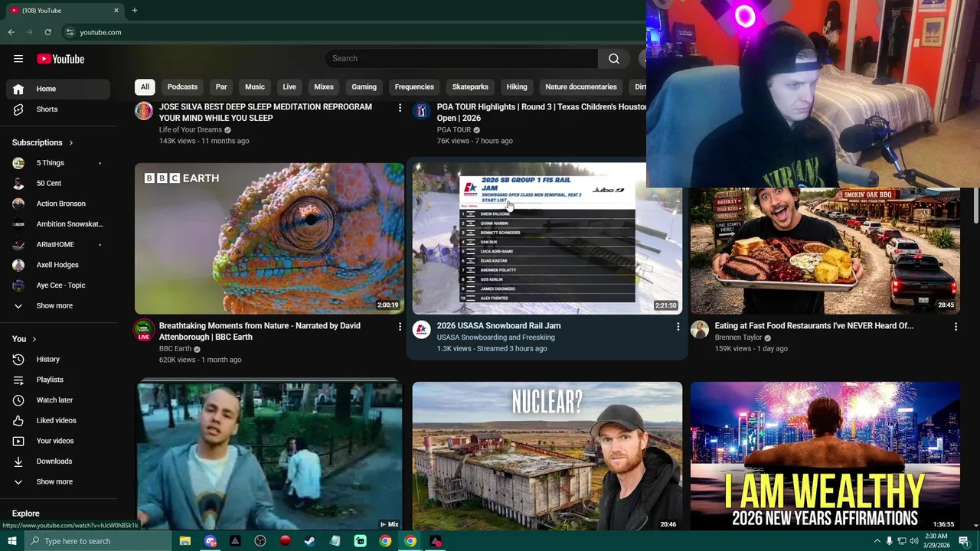Click the Windows taskbar search box
Viewport: 980px width, 551px height.
(97, 541)
